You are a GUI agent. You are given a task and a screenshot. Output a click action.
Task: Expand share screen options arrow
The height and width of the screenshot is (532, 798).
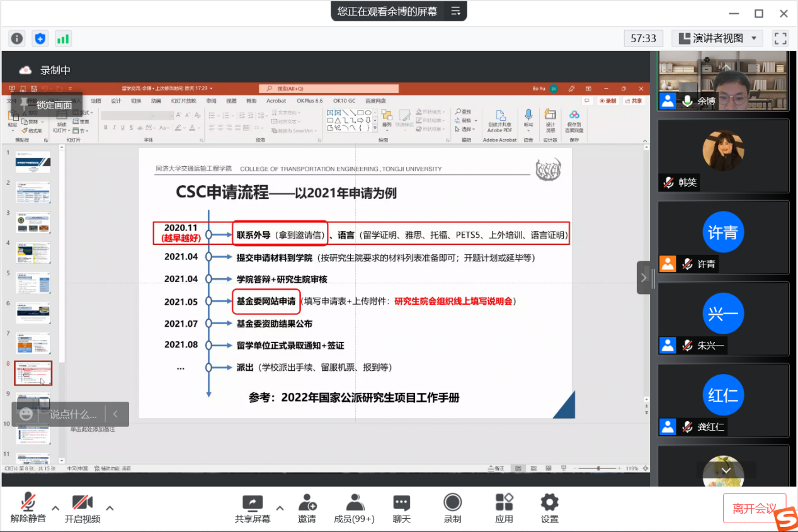point(280,508)
